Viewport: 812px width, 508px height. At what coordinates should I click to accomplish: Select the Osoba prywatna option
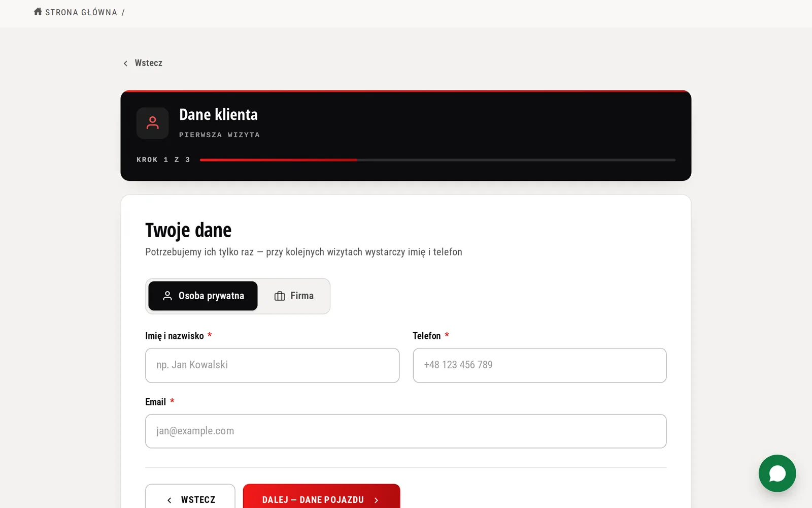click(x=203, y=296)
